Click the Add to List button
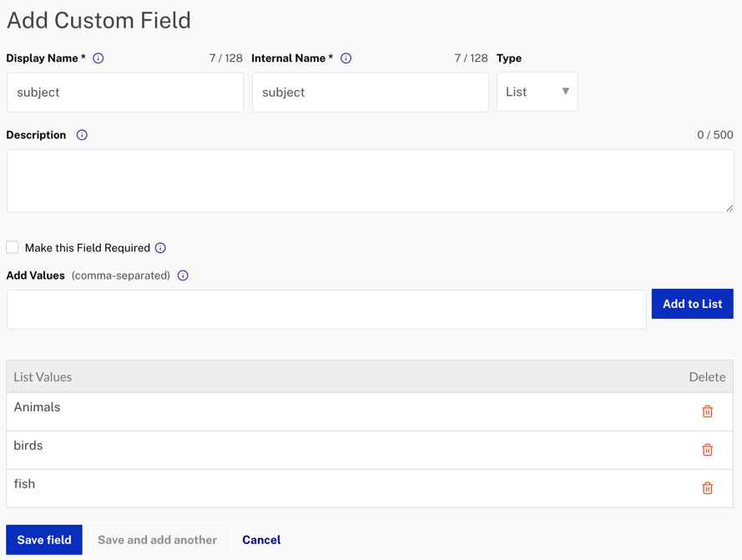Viewport: 742px width, 560px height. [692, 304]
